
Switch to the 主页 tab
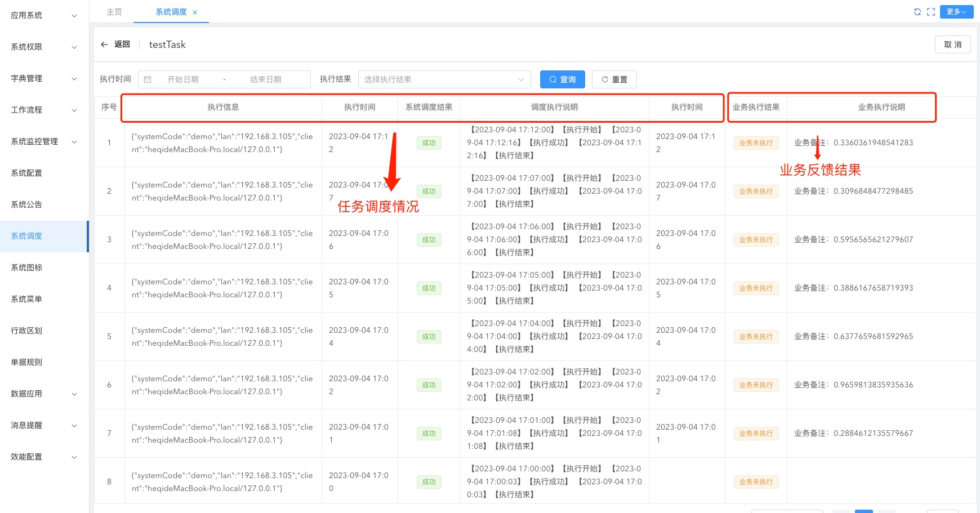(114, 12)
